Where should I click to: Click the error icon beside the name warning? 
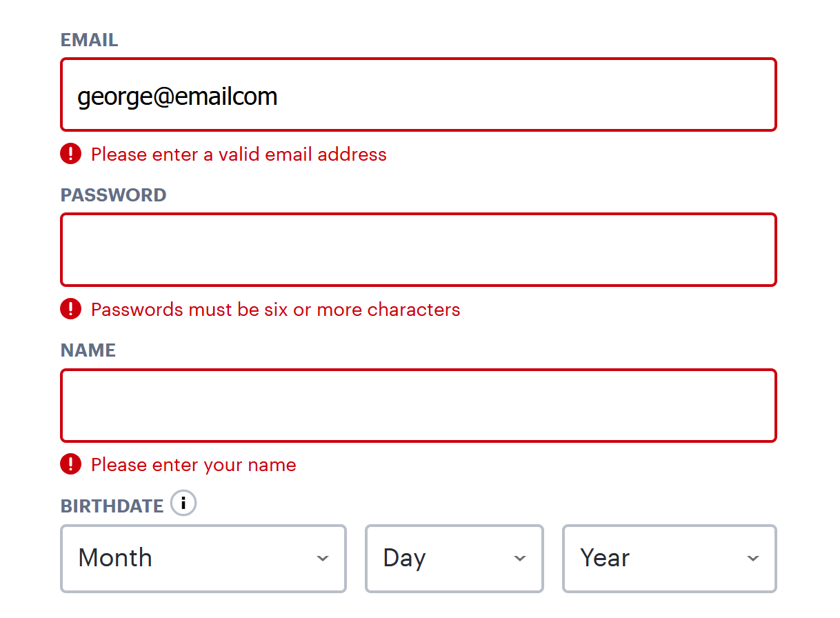click(x=70, y=464)
